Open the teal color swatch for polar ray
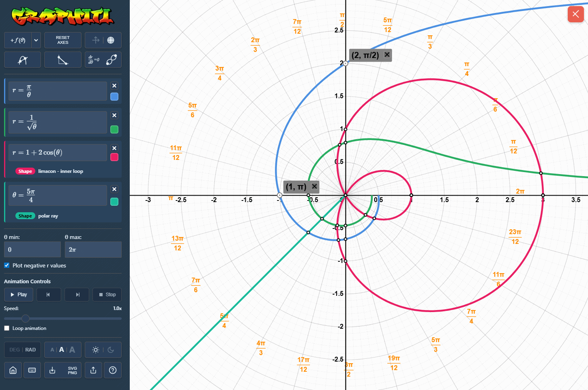This screenshot has width=588, height=390. (x=114, y=202)
